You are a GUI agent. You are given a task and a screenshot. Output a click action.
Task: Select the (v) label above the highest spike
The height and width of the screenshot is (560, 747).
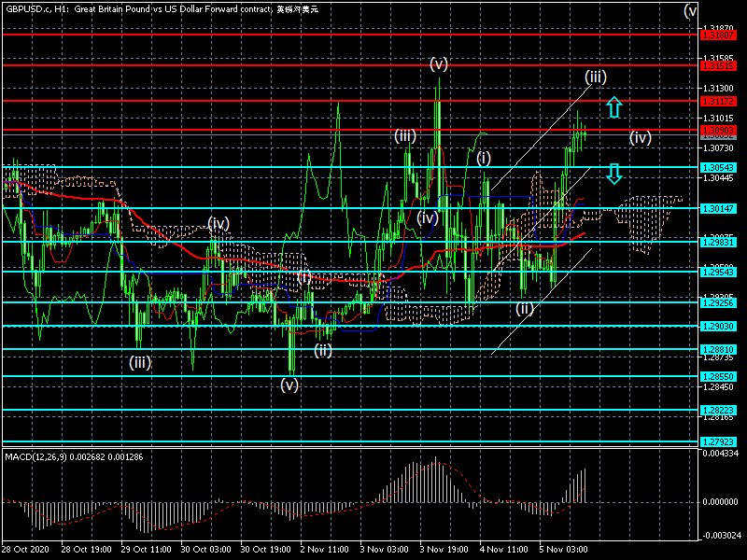click(x=439, y=63)
